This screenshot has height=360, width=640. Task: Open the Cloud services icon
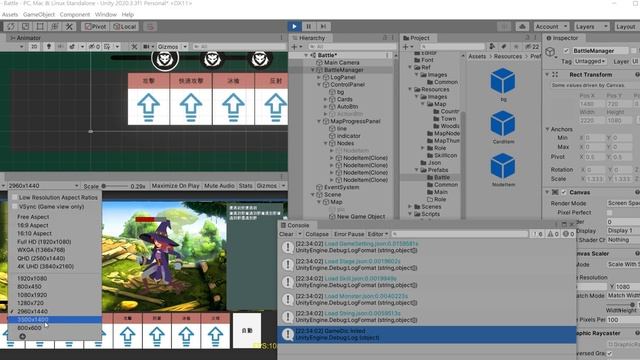coord(522,27)
